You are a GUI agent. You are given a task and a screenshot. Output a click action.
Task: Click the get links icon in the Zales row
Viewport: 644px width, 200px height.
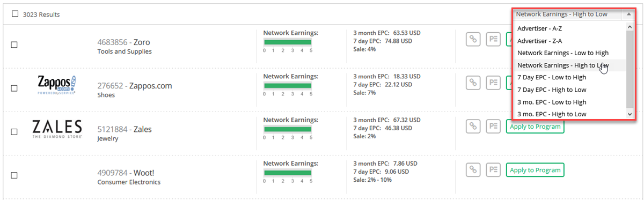point(473,127)
